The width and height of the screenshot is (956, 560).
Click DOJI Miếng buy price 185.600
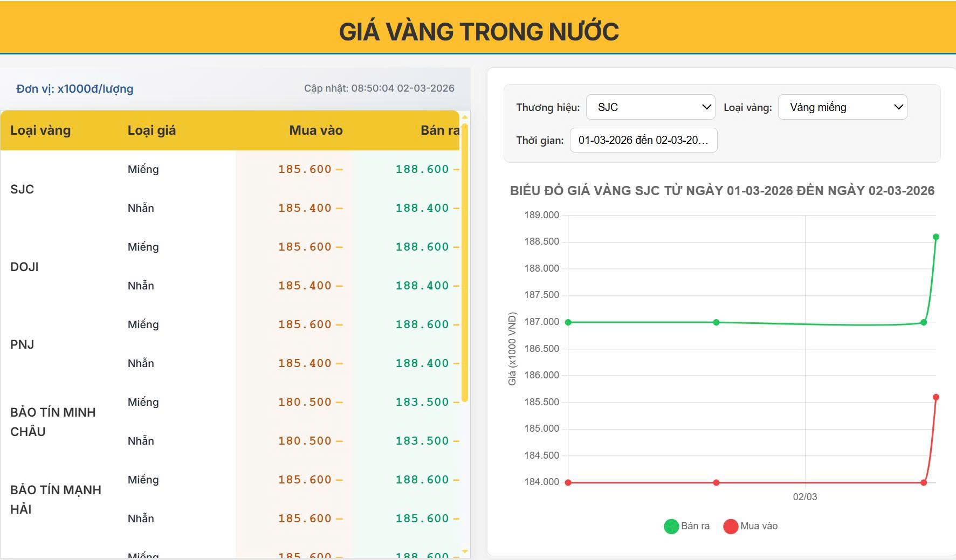[305, 247]
